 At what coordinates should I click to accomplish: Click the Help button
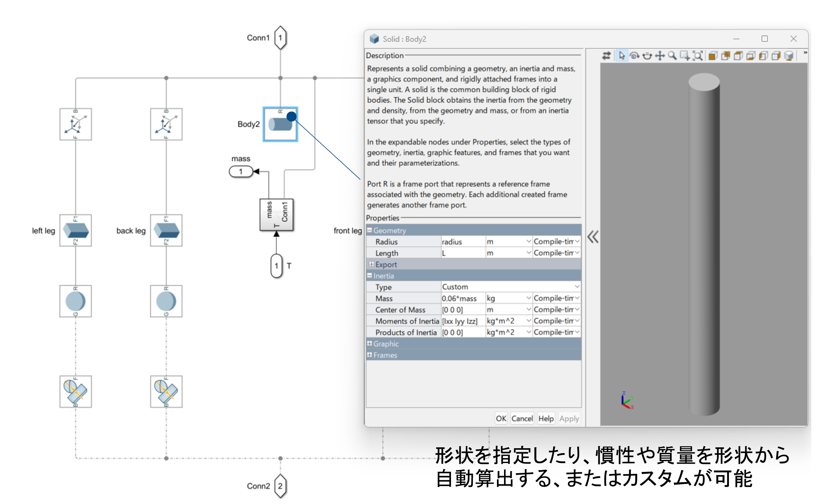[x=546, y=418]
